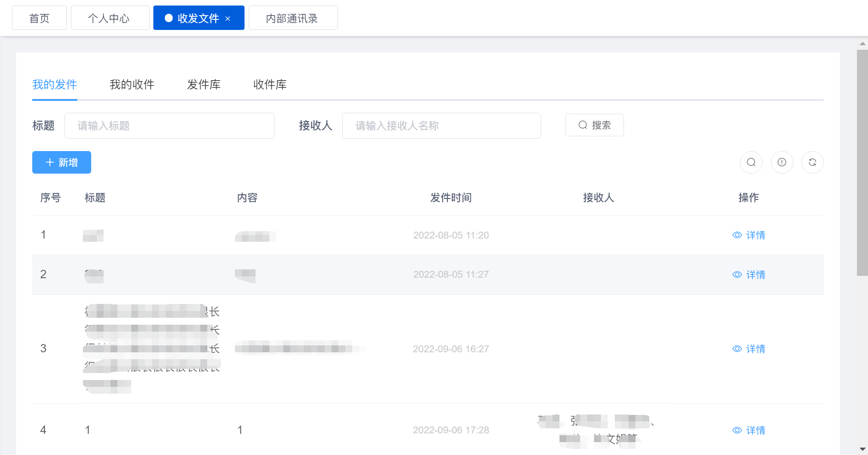Image resolution: width=868 pixels, height=455 pixels.
Task: Open the 收件库 sub-tab
Action: pos(270,85)
